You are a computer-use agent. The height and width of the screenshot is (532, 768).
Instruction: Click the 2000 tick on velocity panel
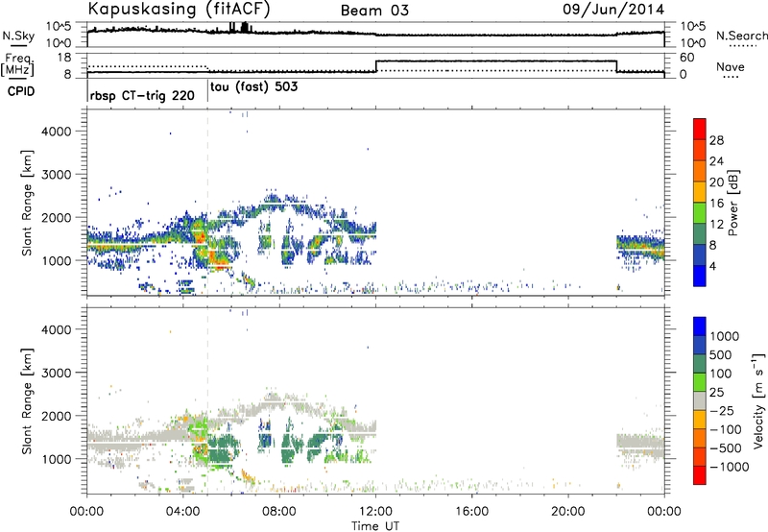(x=56, y=416)
